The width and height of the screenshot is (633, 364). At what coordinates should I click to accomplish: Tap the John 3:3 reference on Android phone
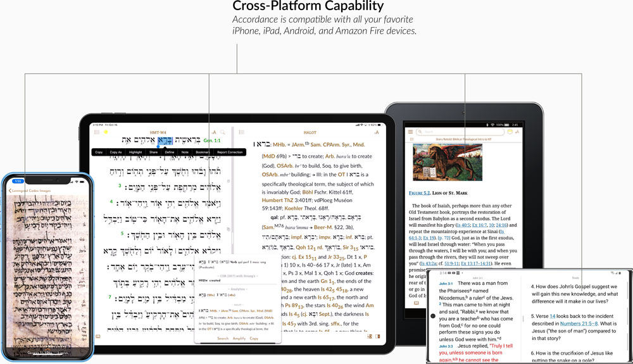coord(446,346)
